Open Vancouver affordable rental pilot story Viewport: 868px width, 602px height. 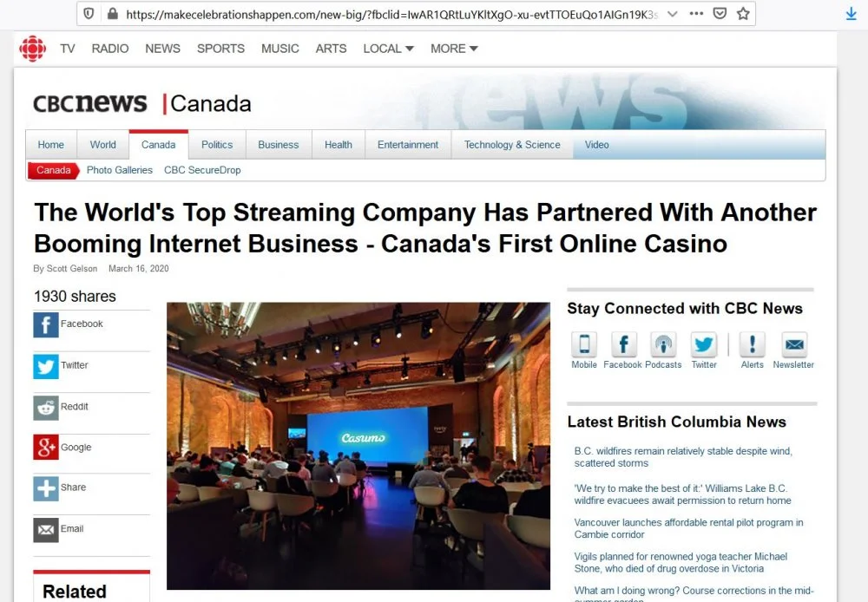(x=688, y=528)
